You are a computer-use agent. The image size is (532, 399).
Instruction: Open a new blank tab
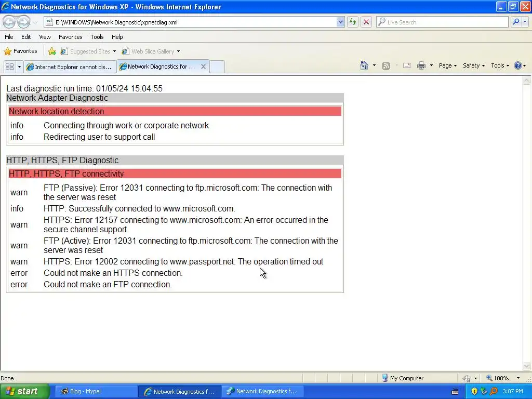[x=217, y=66]
